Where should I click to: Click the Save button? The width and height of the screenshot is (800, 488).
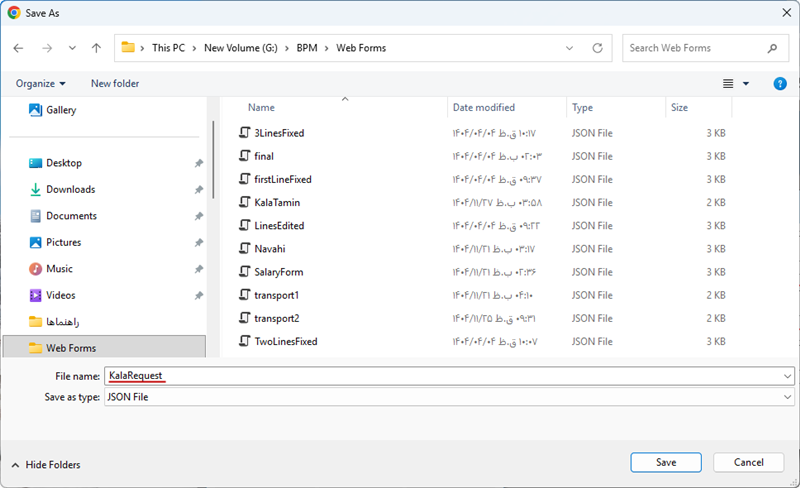(x=666, y=462)
